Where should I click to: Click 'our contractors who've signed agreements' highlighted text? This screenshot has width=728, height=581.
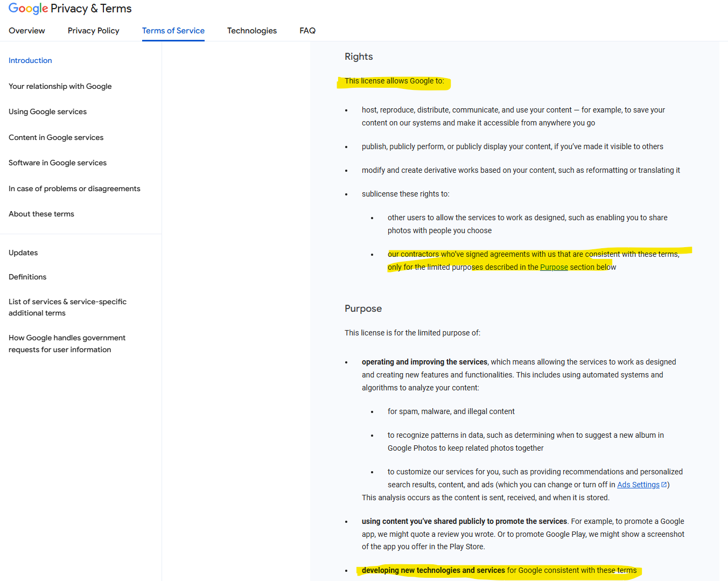pos(534,261)
